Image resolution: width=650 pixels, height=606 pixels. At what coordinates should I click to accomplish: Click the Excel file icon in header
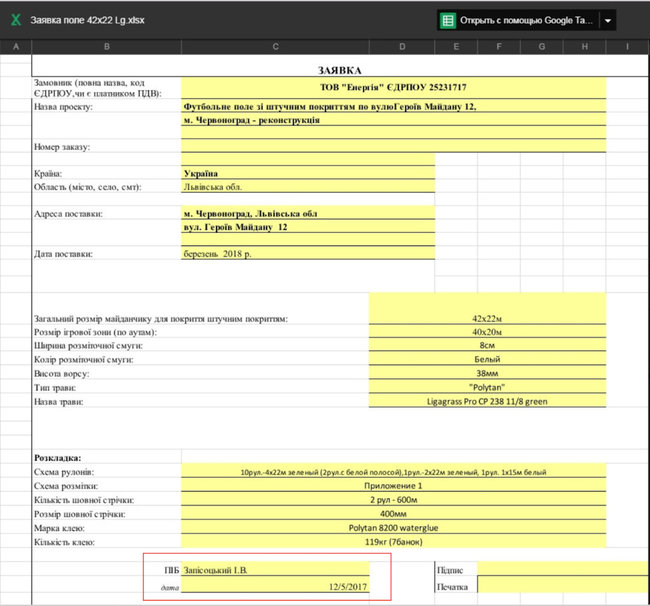tap(14, 19)
